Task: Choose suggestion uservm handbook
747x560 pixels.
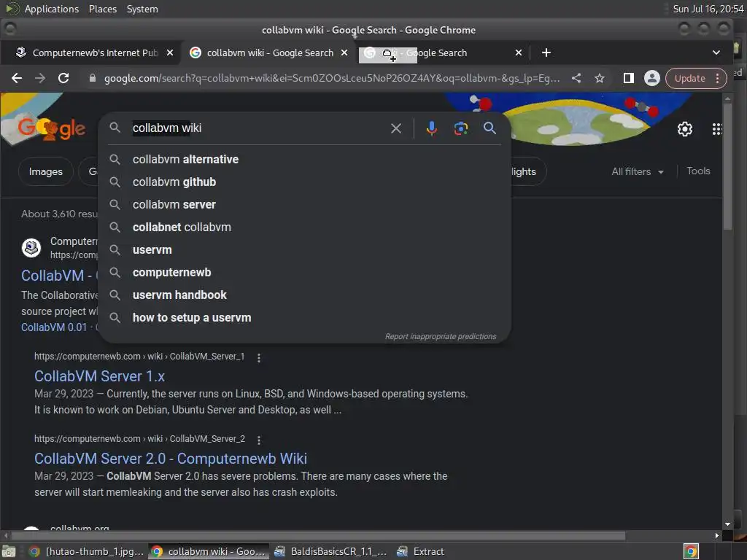Action: point(304,295)
